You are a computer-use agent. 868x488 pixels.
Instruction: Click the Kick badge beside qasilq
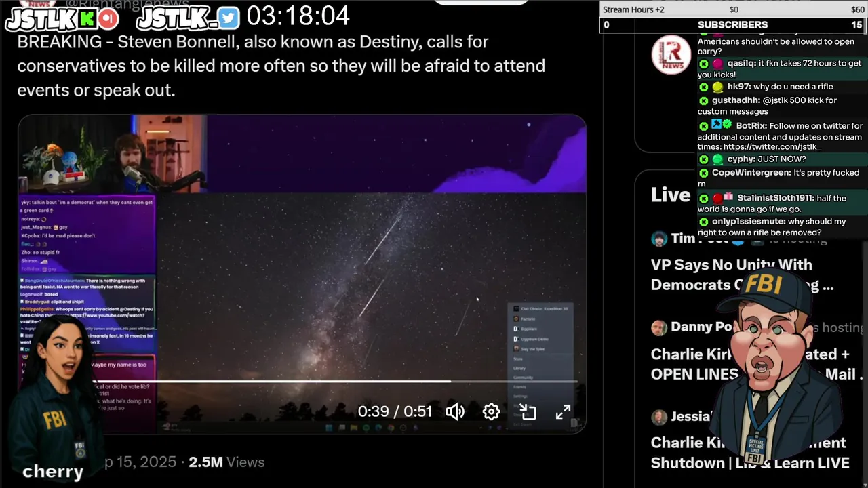point(703,64)
